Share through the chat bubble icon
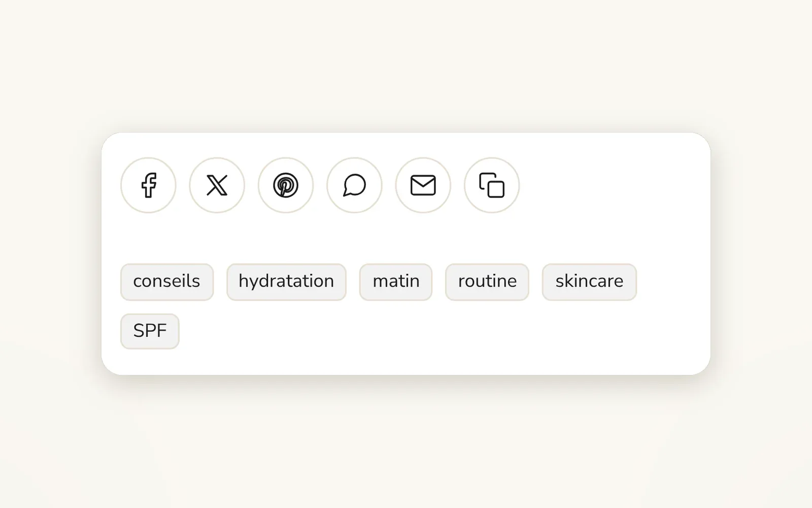Image resolution: width=812 pixels, height=508 pixels. coord(354,185)
